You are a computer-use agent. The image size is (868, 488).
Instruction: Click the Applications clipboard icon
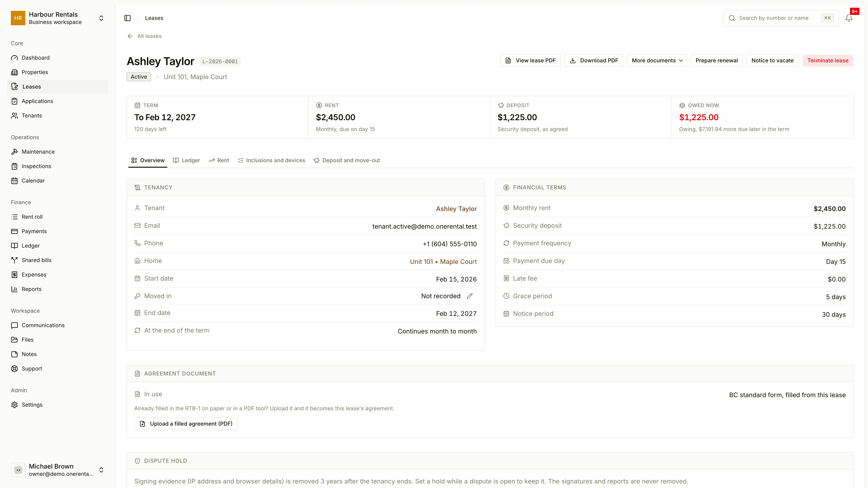[14, 101]
